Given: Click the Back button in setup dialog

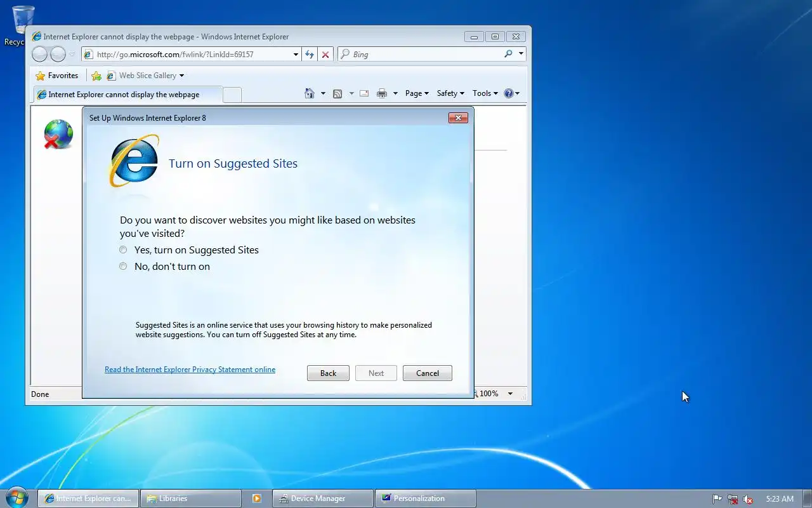Looking at the screenshot, I should pyautogui.click(x=328, y=373).
